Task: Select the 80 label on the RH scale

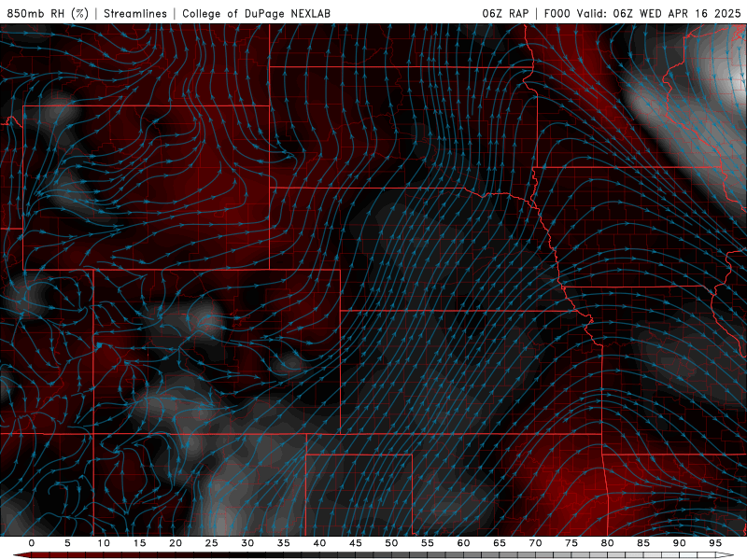Action: pos(607,543)
